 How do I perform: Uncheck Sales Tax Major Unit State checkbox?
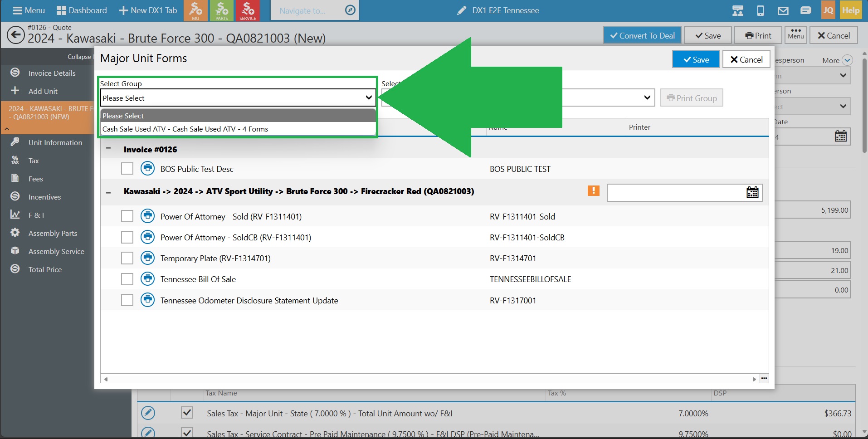click(187, 412)
